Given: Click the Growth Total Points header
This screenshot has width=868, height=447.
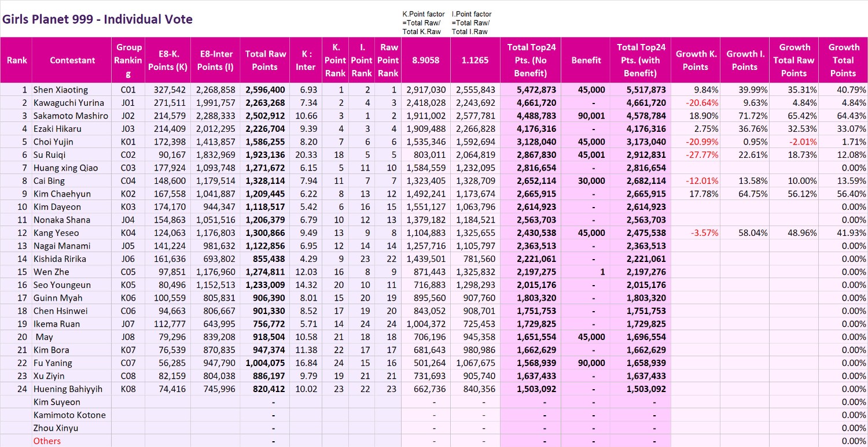Looking at the screenshot, I should pos(843,60).
